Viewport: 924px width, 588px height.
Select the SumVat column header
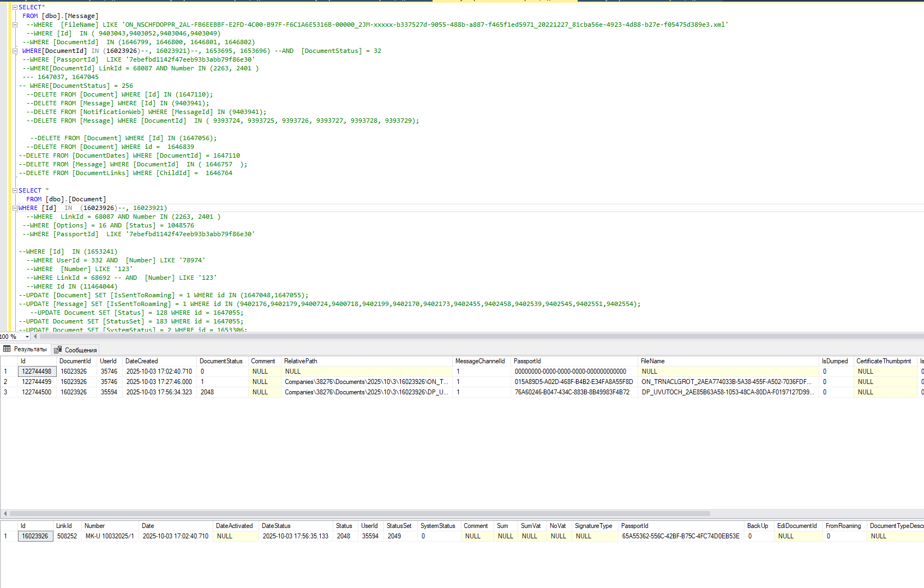[x=532, y=526]
